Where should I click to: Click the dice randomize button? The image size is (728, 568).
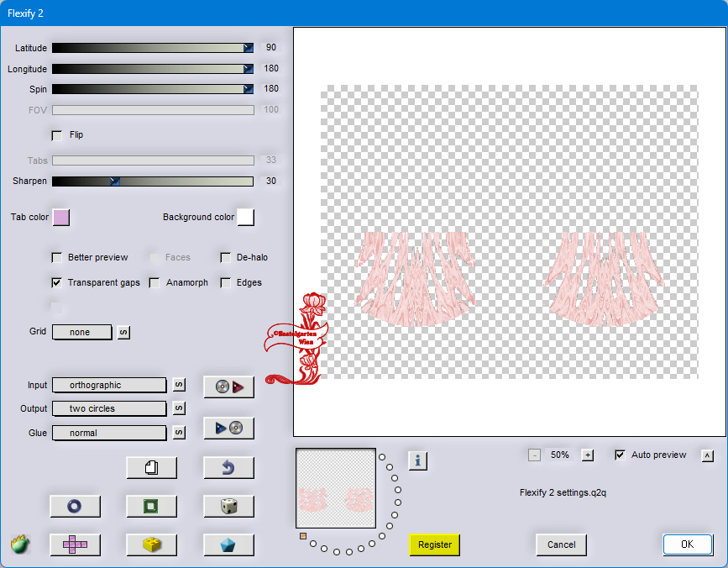pyautogui.click(x=228, y=506)
